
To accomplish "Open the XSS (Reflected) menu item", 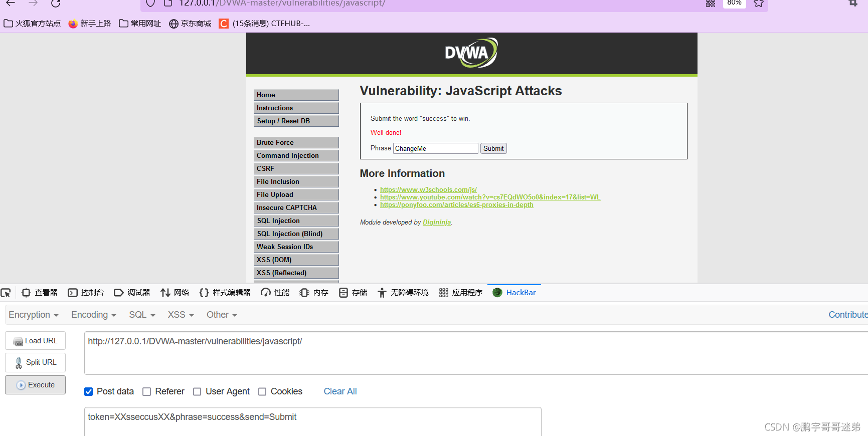I will click(296, 273).
